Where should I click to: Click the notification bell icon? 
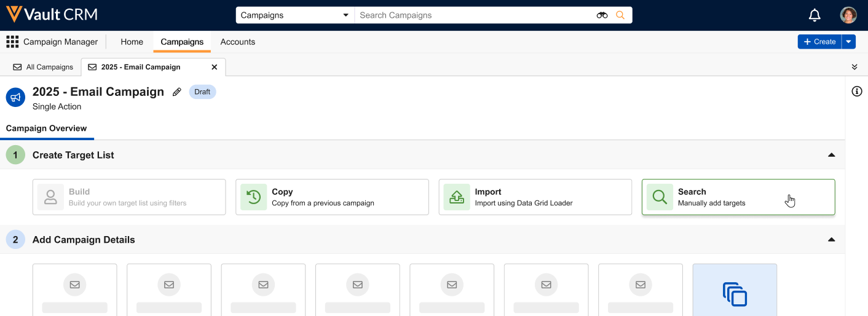coord(815,15)
